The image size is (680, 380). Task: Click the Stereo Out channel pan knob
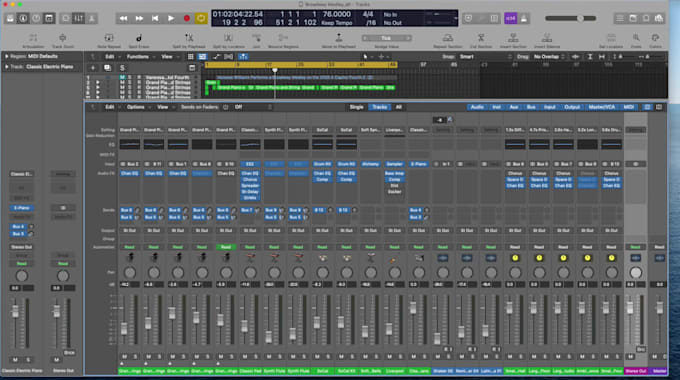pos(635,272)
